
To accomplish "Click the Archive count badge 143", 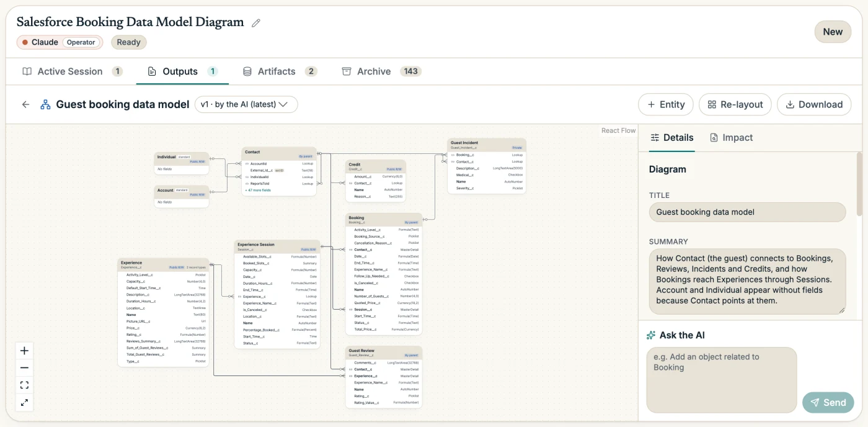I will coord(410,71).
